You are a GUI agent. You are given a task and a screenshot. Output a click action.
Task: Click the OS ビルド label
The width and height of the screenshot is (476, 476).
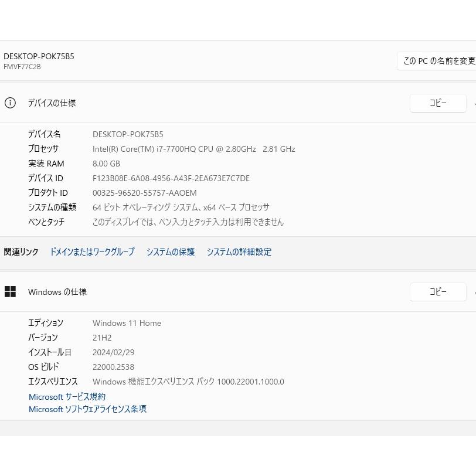[x=43, y=367]
